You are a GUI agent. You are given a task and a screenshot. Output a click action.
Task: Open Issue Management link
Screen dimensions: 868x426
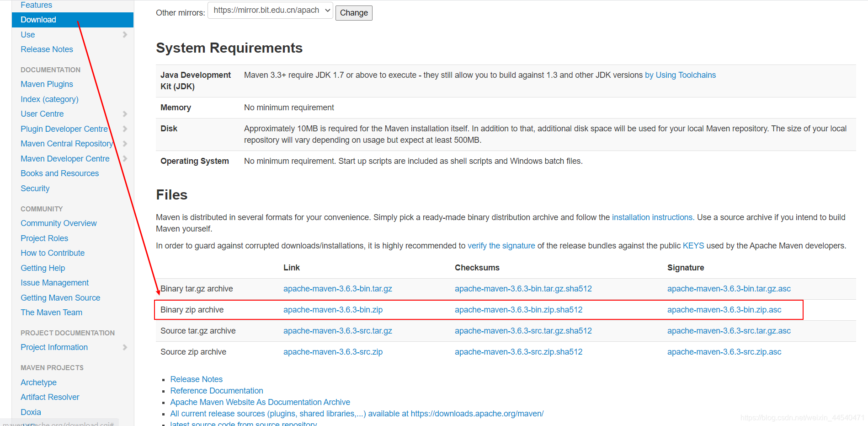click(x=54, y=283)
